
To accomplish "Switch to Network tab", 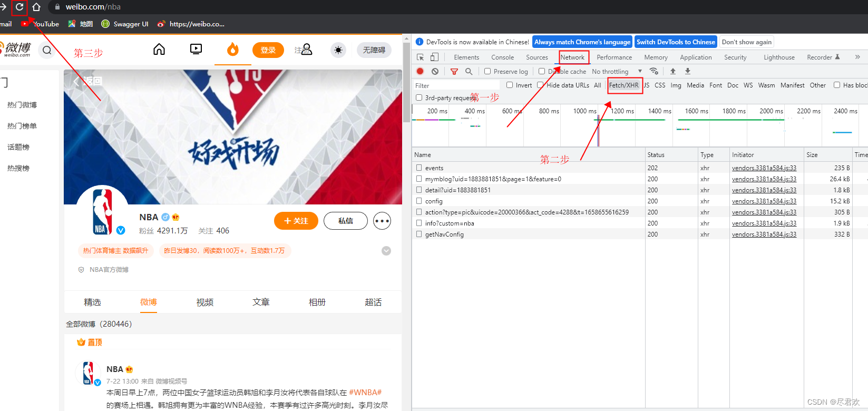I will click(x=572, y=57).
